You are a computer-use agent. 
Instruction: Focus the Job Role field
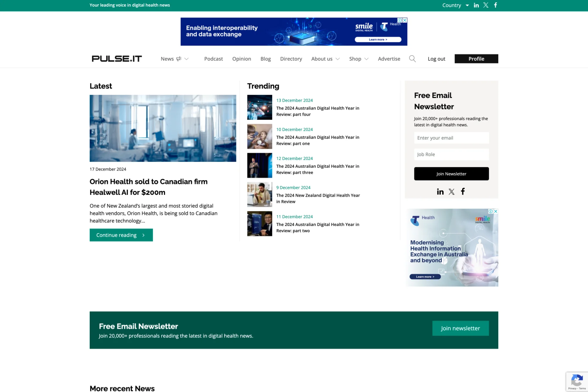[x=451, y=154]
